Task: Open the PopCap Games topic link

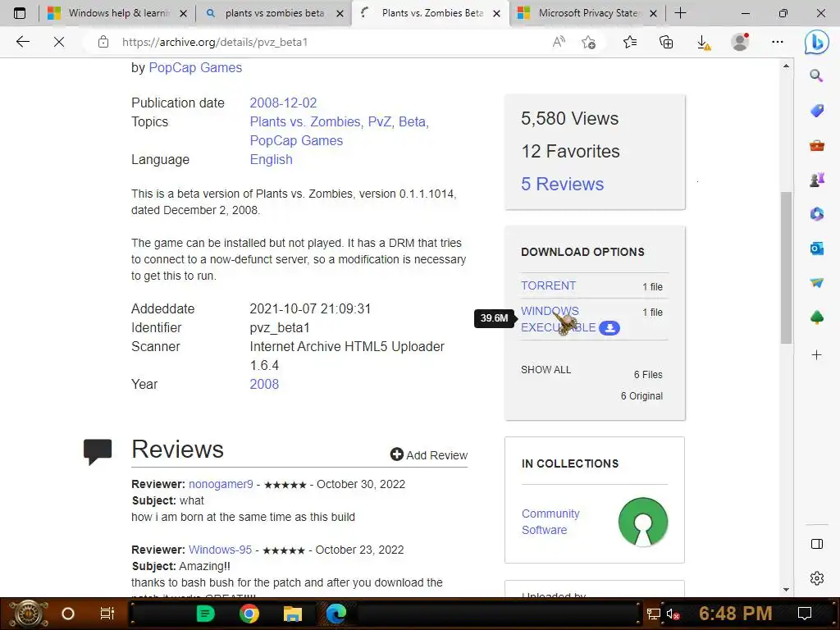Action: click(x=296, y=140)
